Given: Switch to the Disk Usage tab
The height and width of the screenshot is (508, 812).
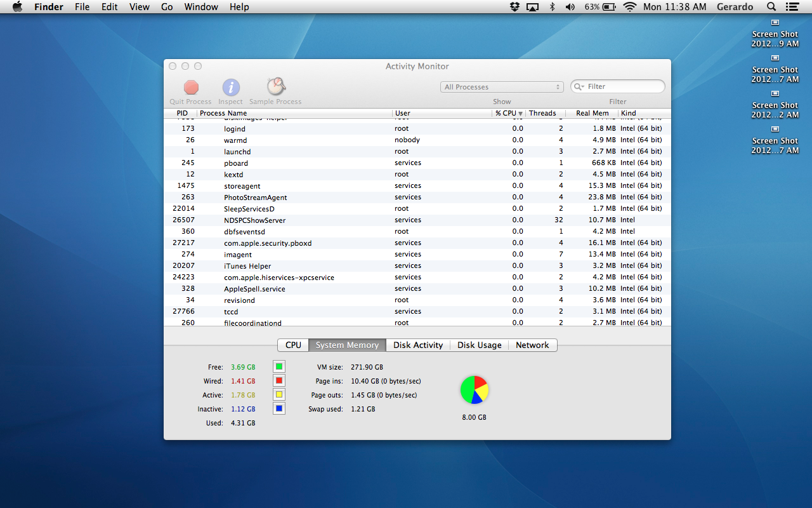Looking at the screenshot, I should [x=479, y=345].
